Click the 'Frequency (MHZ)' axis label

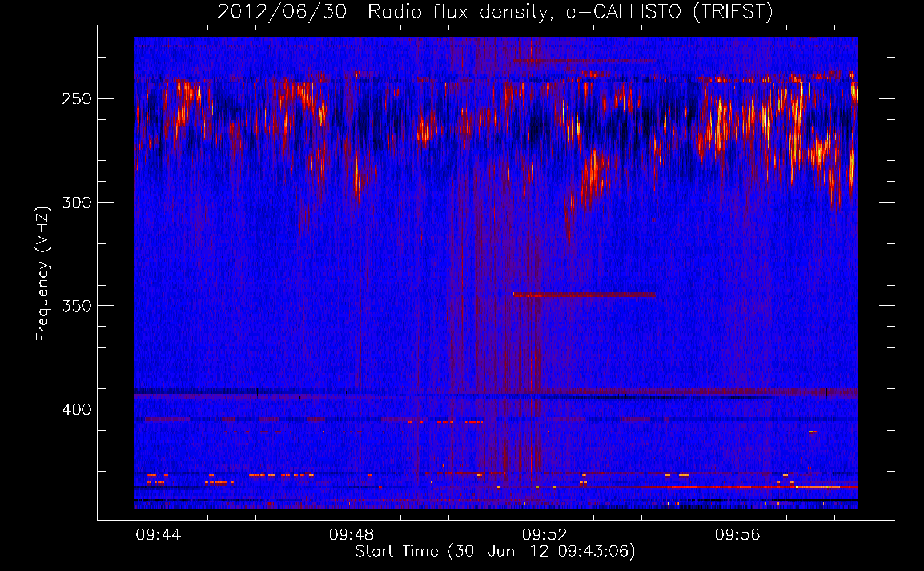[43, 274]
